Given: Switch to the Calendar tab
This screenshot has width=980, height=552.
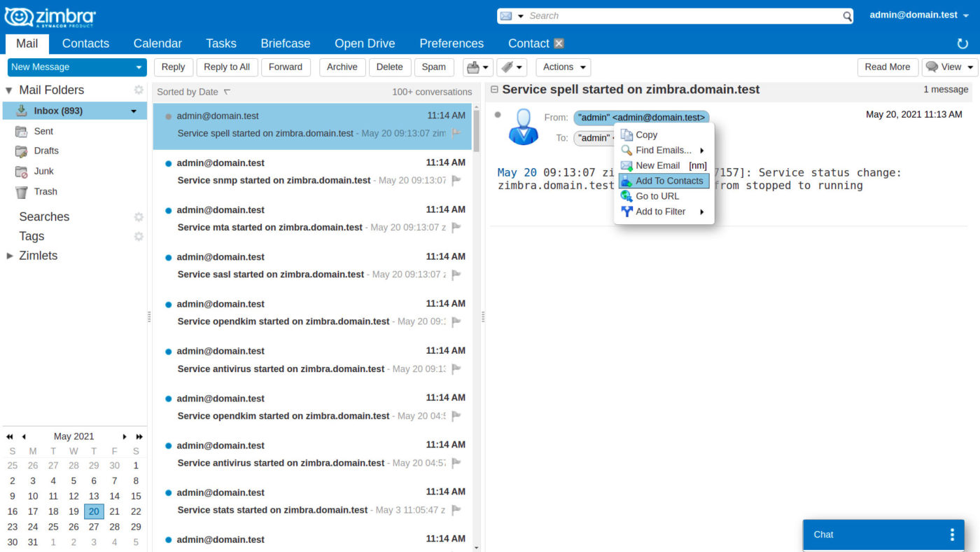Looking at the screenshot, I should pos(157,43).
